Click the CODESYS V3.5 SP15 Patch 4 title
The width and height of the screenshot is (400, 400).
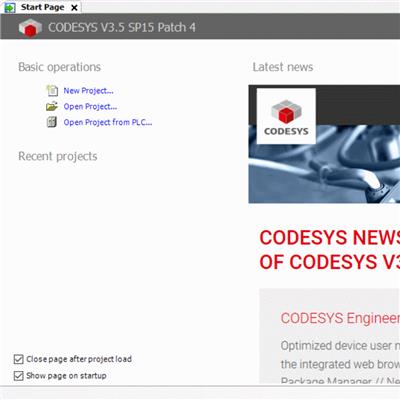coord(122,27)
